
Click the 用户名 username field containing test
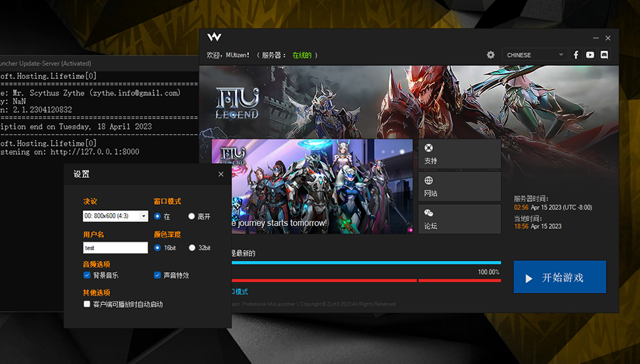click(115, 248)
